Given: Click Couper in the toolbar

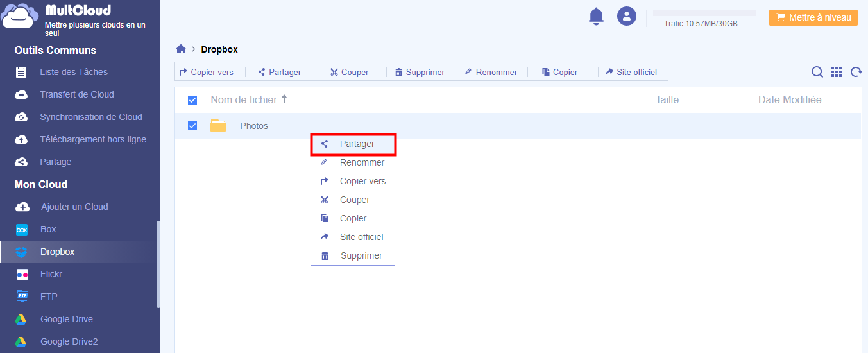Looking at the screenshot, I should pyautogui.click(x=350, y=72).
